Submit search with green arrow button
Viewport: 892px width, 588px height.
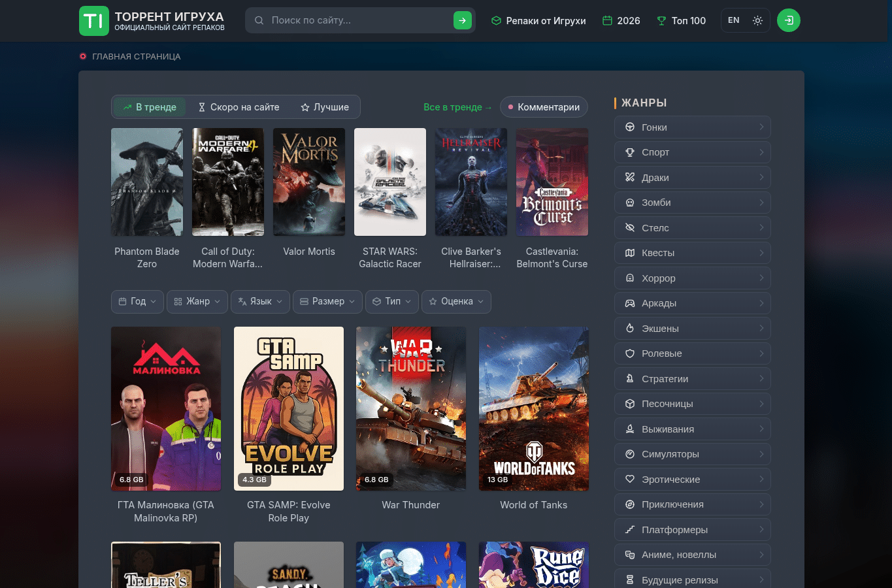463,21
